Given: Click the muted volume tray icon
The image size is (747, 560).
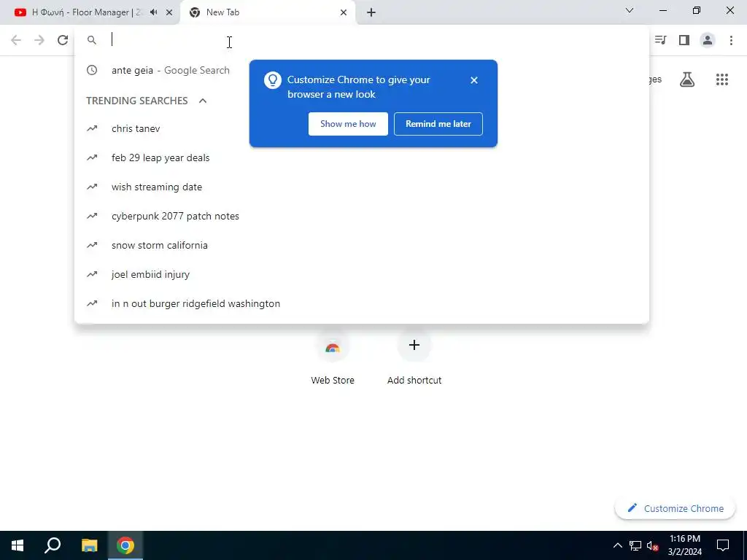Looking at the screenshot, I should 652,545.
